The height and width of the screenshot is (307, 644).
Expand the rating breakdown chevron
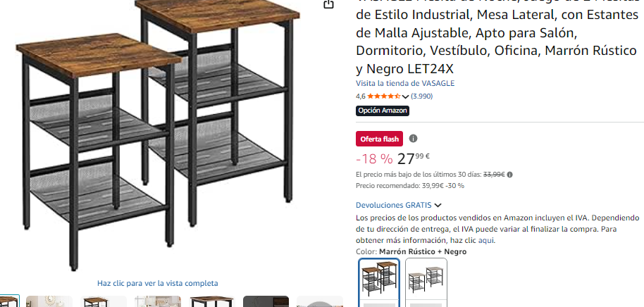pyautogui.click(x=405, y=97)
